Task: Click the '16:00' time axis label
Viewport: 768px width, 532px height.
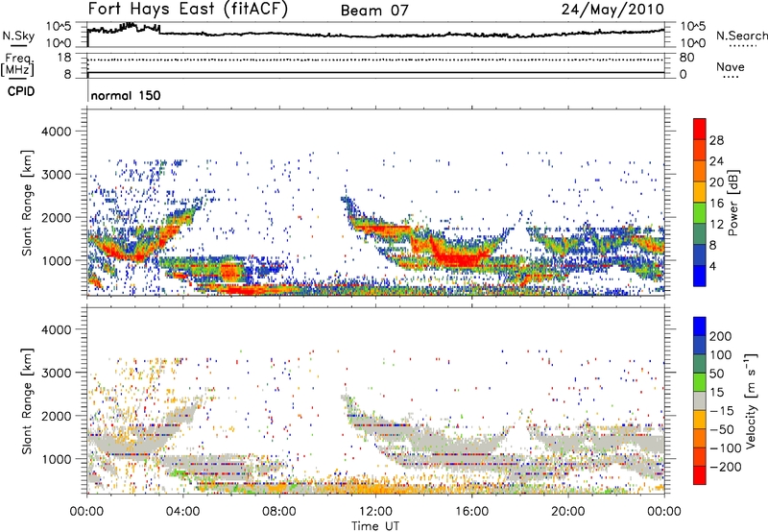Action: tap(471, 512)
